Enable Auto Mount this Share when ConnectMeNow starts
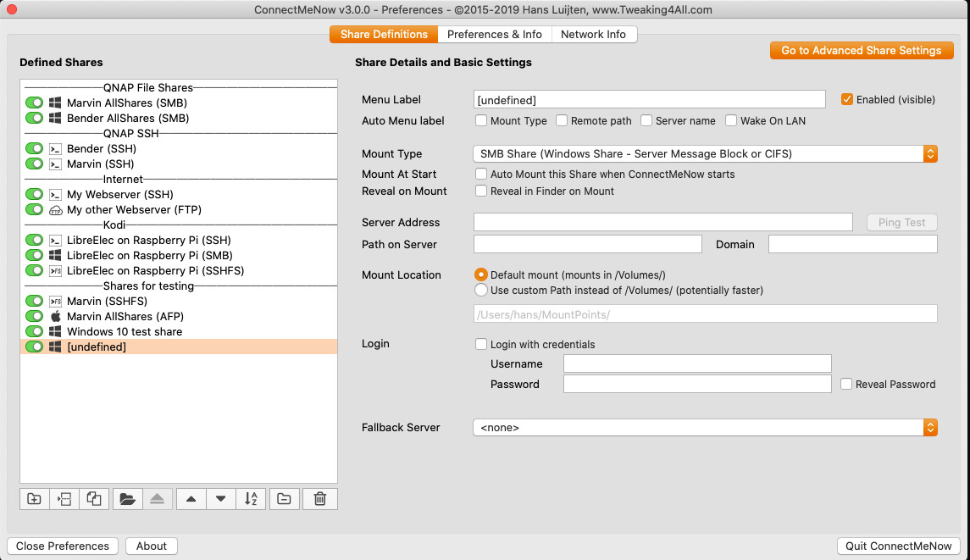970x560 pixels. [x=480, y=174]
